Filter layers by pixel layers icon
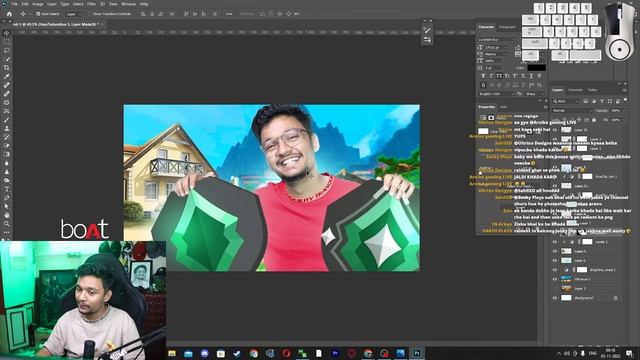640x360 pixels. coord(585,101)
